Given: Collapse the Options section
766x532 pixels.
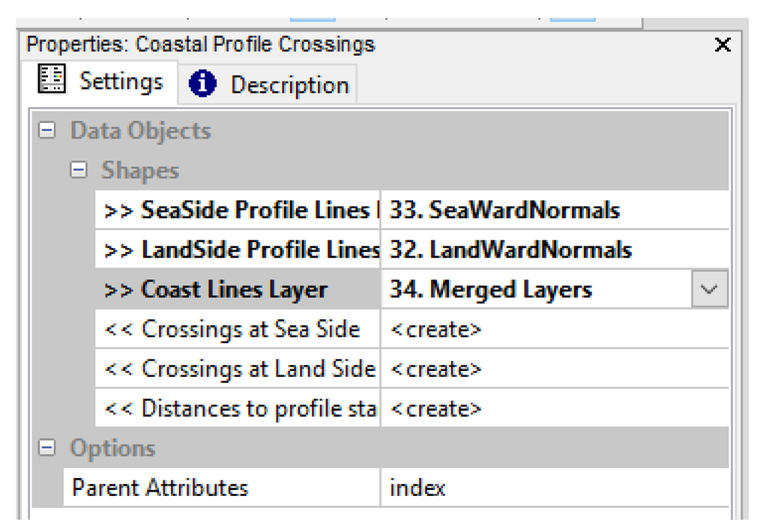Looking at the screenshot, I should click(x=47, y=448).
